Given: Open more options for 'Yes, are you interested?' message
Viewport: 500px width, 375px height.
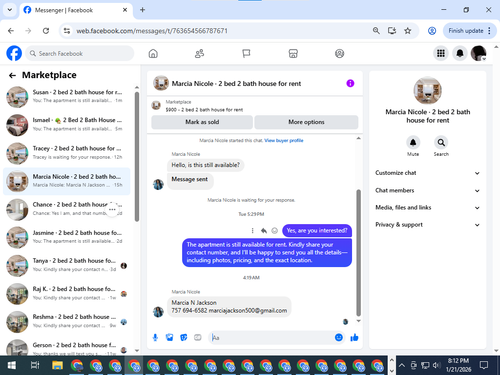Looking at the screenshot, I should [x=252, y=231].
